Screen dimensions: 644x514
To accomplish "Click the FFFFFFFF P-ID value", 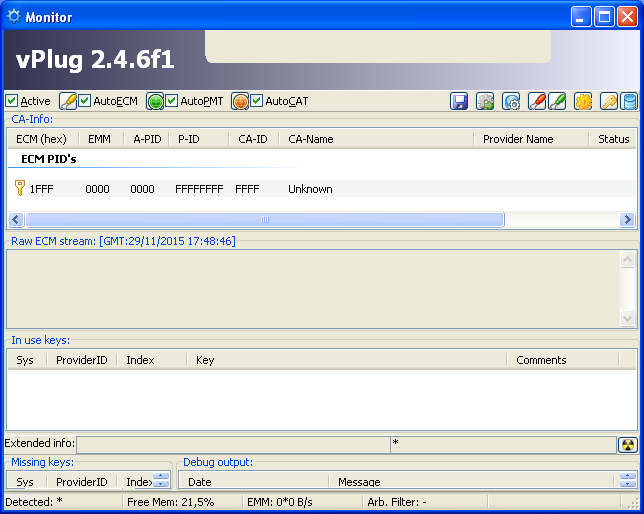I will pyautogui.click(x=199, y=189).
